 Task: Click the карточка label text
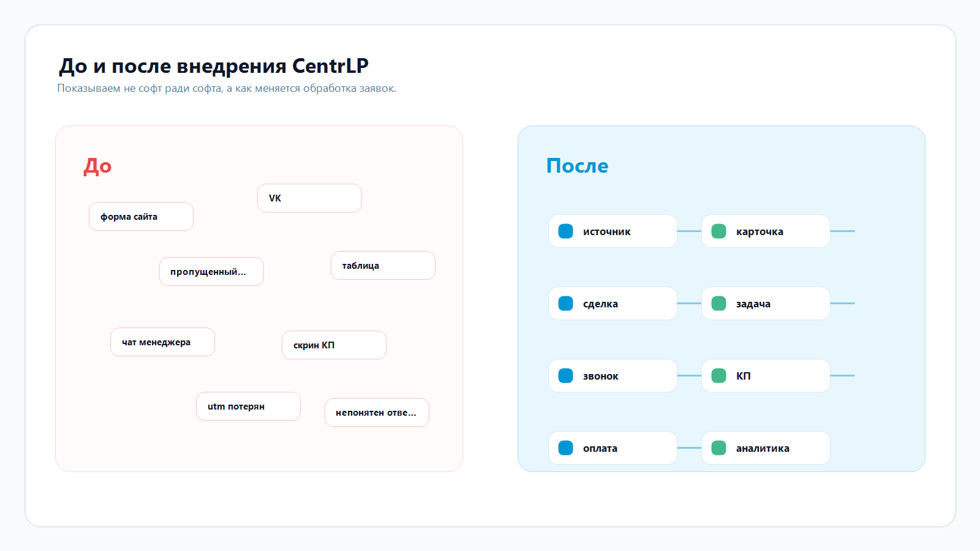[x=759, y=232]
